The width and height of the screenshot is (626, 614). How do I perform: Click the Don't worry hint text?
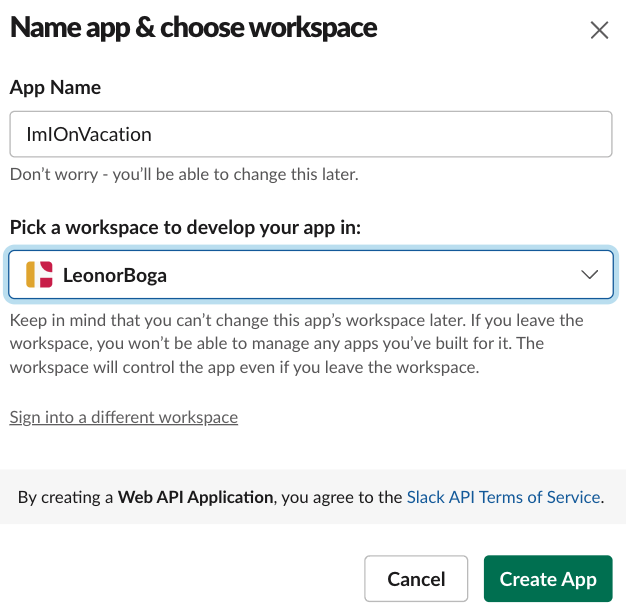pos(184,174)
